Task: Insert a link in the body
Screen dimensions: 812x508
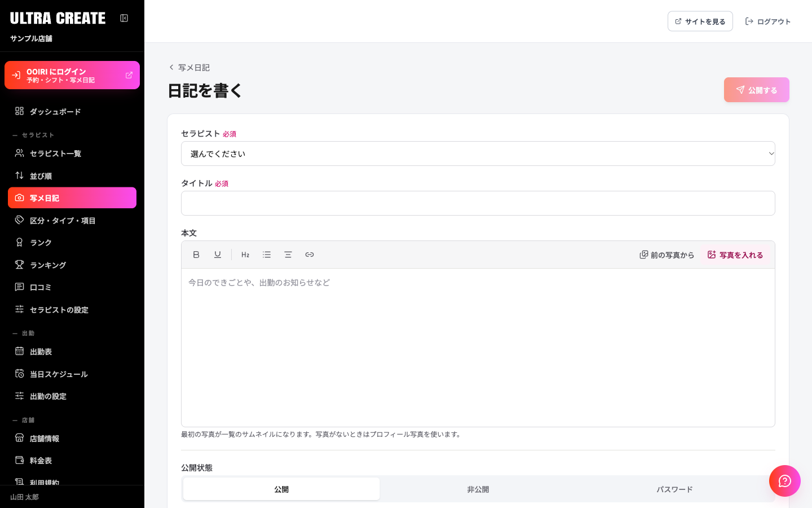Action: (310, 255)
